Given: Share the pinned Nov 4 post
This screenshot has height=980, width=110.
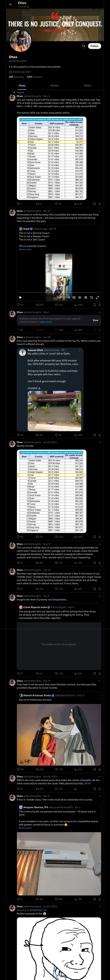Looking at the screenshot, I should point(99,204).
